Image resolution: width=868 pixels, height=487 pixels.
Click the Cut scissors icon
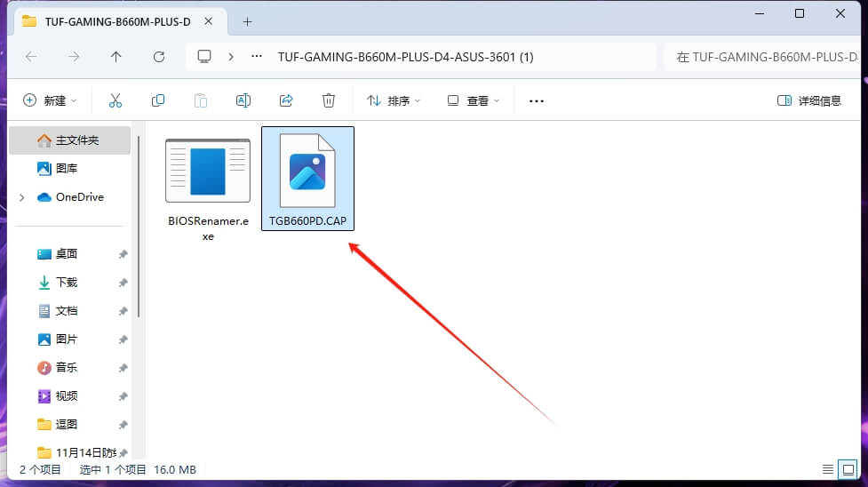pos(115,100)
